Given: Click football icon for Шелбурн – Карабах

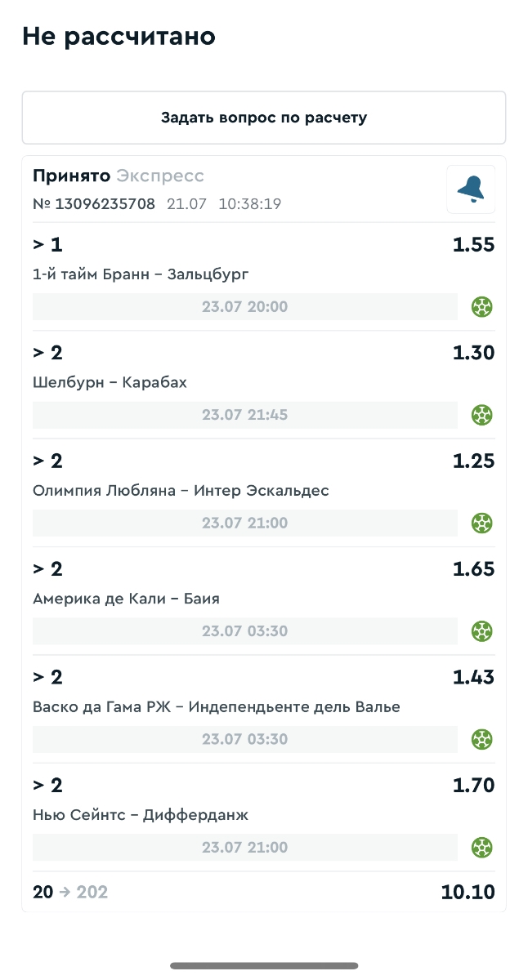Looking at the screenshot, I should point(482,415).
